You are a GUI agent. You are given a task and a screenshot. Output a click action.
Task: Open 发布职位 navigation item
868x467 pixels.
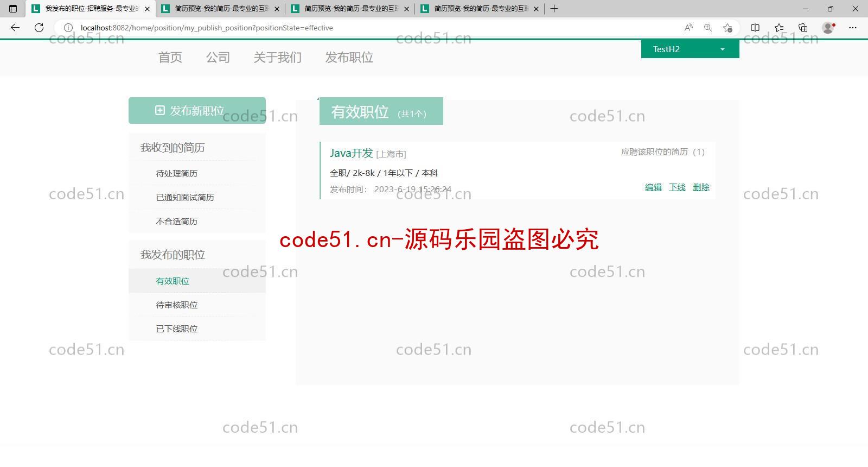coord(349,58)
